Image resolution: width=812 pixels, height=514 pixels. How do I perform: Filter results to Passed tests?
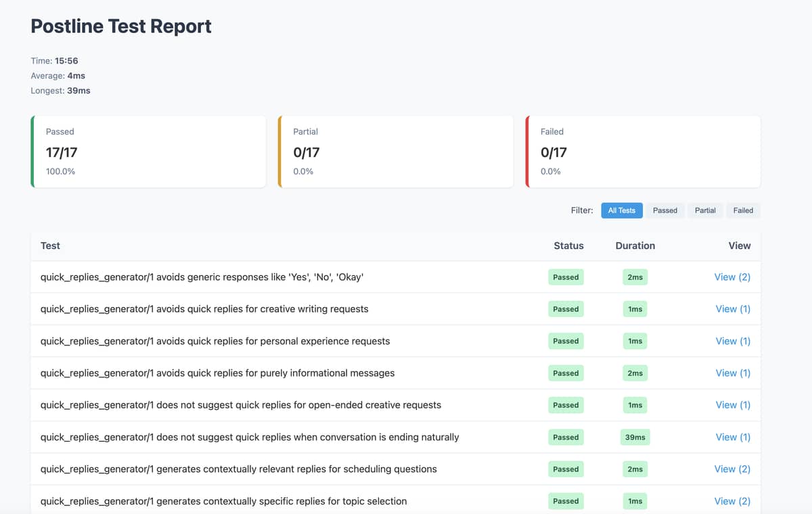664,210
